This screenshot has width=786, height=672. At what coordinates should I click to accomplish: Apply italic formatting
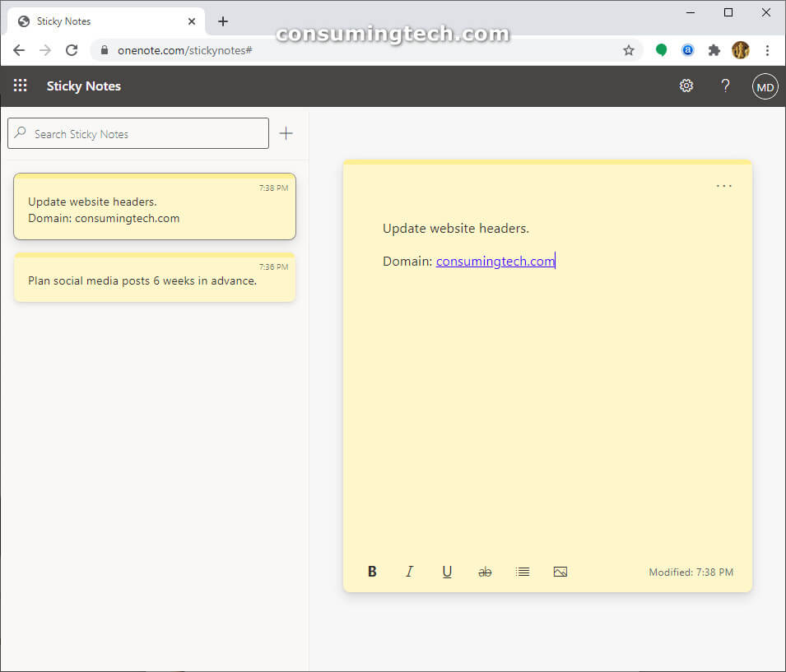tap(409, 571)
